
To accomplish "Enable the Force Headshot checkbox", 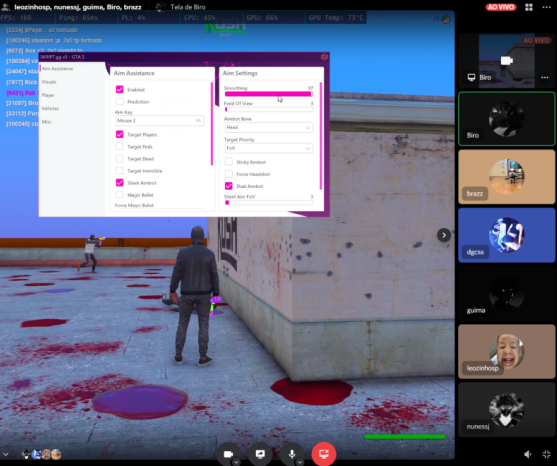I will (229, 174).
